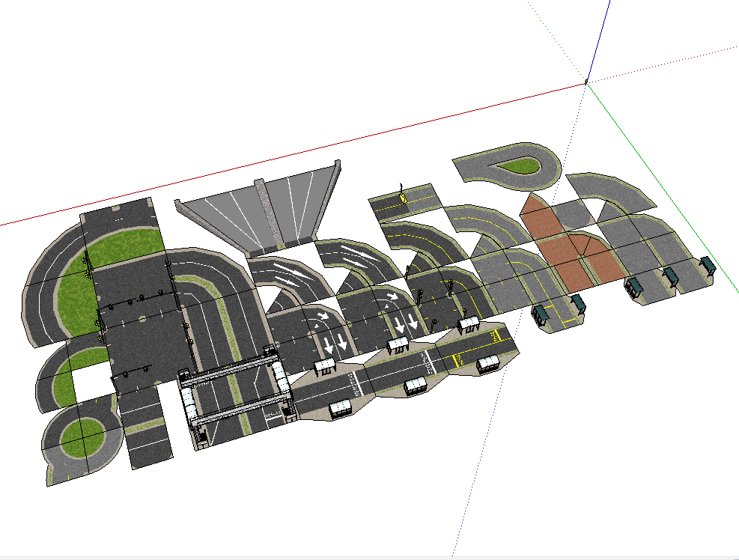This screenshot has height=560, width=739.
Task: Select the circular roundabout grass island
Action: pos(82,439)
